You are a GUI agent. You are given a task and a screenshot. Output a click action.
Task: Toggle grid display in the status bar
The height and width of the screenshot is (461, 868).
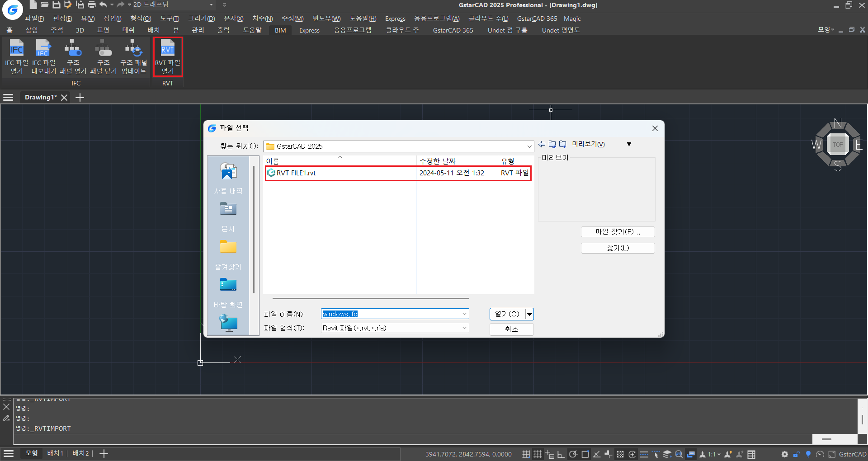(x=538, y=454)
